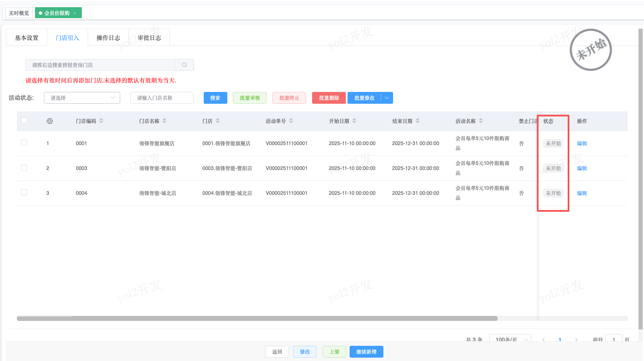
Task: Select checkbox for store 0004 row
Action: [24, 192]
